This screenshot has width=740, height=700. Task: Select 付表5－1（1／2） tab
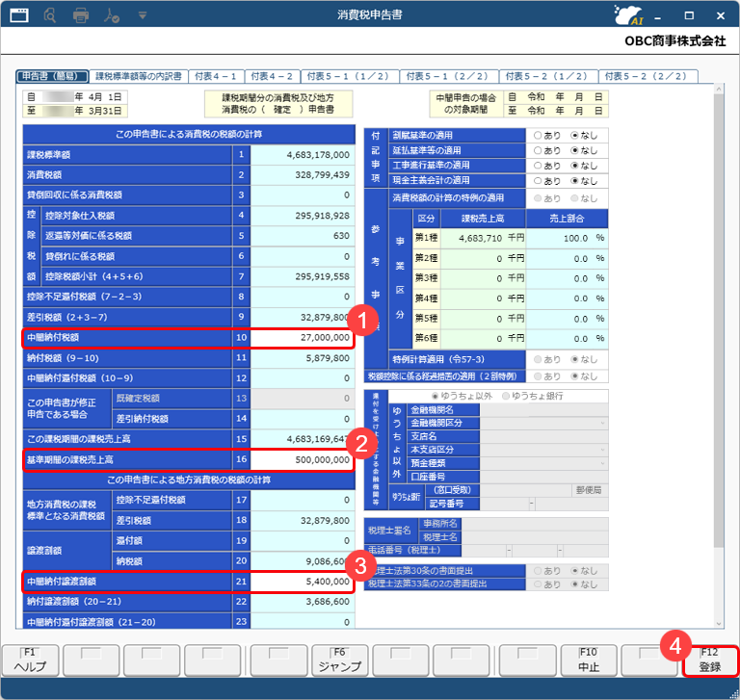[348, 76]
